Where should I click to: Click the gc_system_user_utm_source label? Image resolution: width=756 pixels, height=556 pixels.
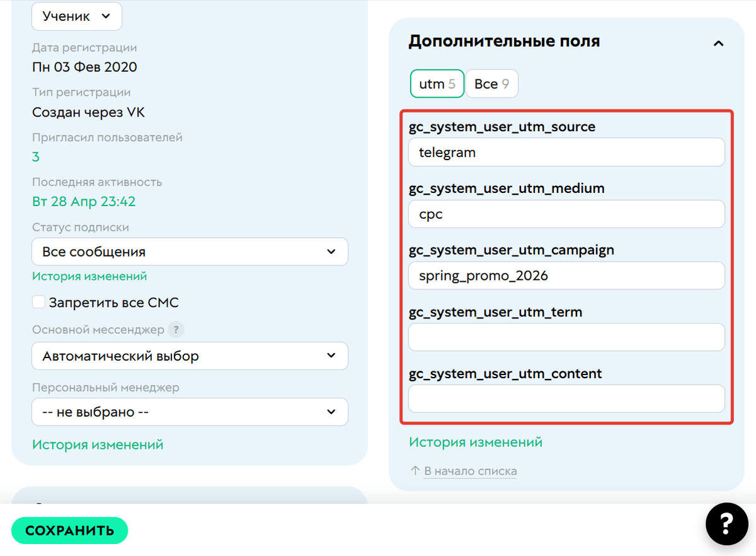point(502,127)
